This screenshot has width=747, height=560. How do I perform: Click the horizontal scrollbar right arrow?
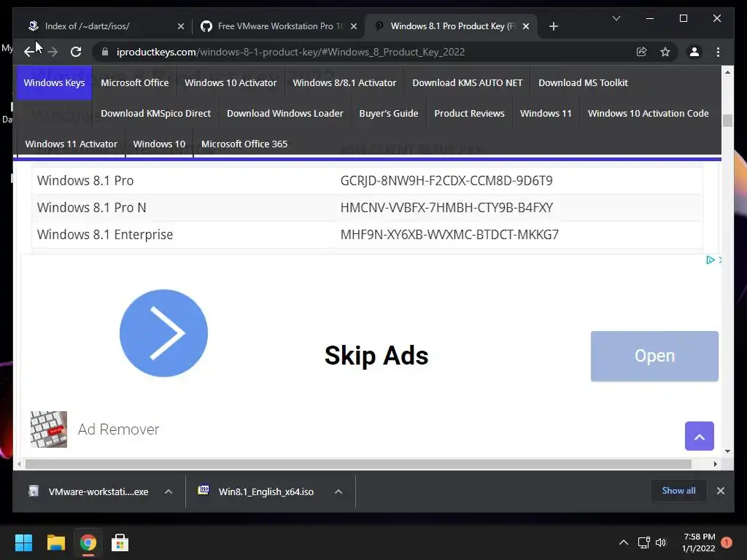(715, 464)
